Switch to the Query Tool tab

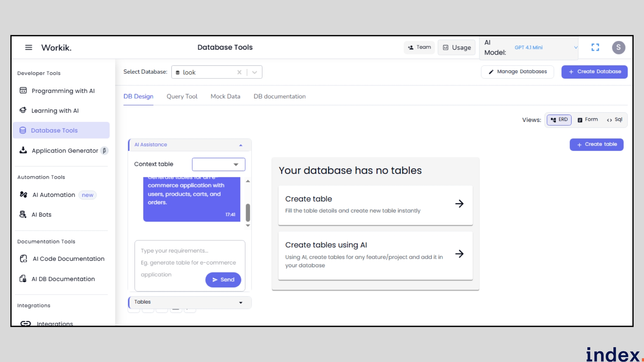pyautogui.click(x=182, y=97)
